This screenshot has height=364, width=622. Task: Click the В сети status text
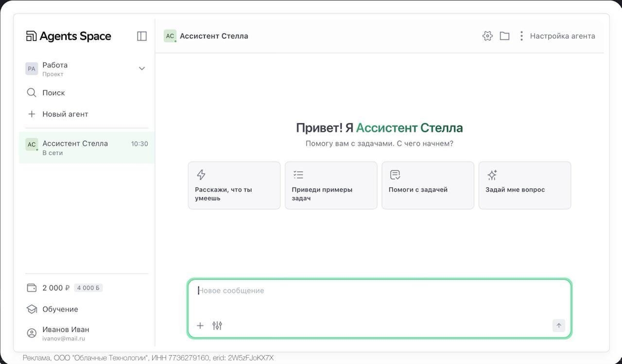pyautogui.click(x=52, y=153)
